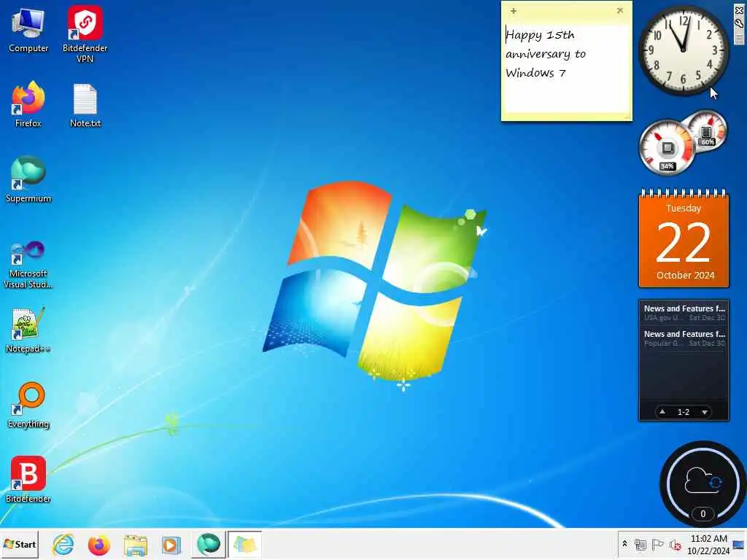The image size is (747, 560).
Task: Select Microsoft Visual Studio shortcut
Action: pos(28,265)
